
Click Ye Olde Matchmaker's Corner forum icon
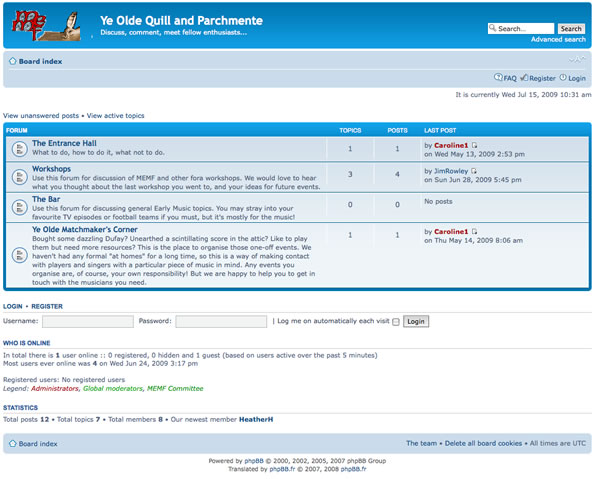coord(20,255)
